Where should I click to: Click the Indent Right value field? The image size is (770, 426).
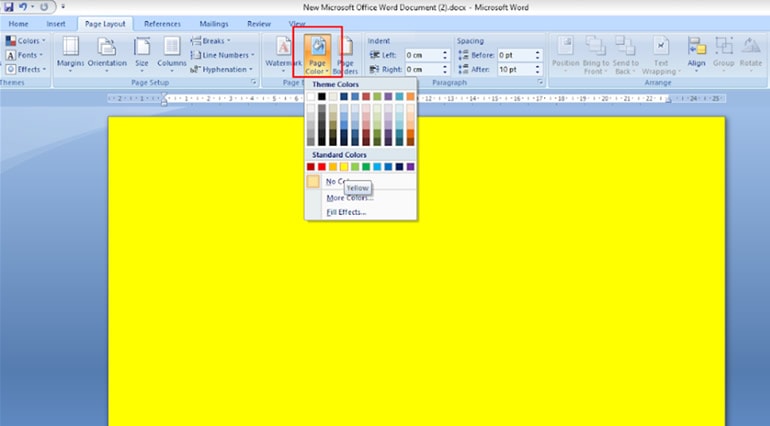click(x=422, y=69)
